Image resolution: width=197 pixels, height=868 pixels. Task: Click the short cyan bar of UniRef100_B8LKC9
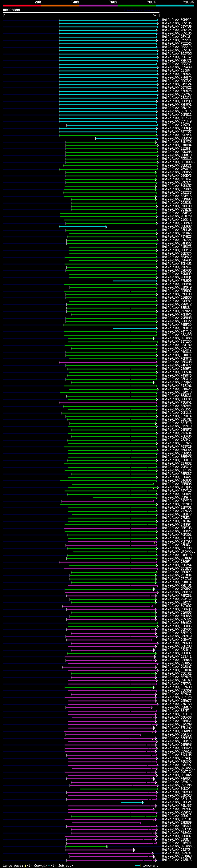127,139
